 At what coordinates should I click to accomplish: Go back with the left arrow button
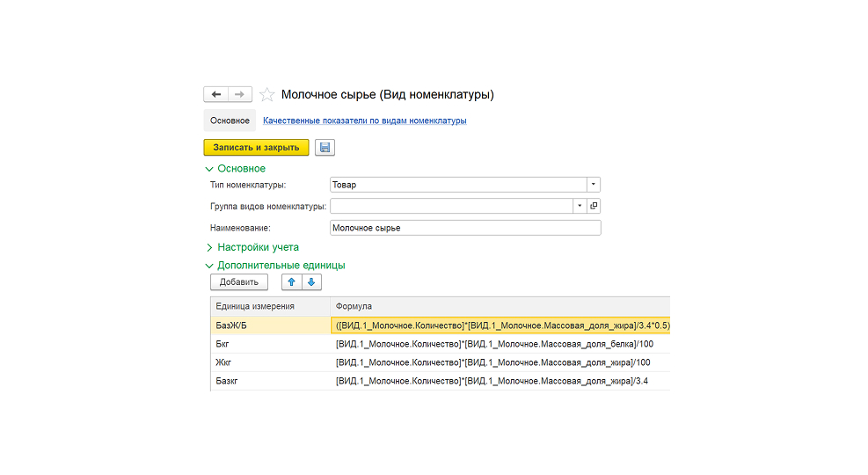215,95
